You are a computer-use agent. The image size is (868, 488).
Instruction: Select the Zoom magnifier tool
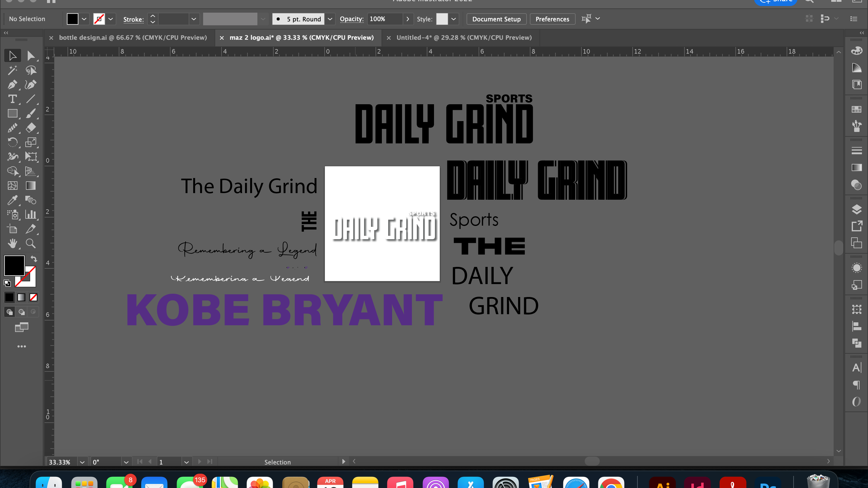pyautogui.click(x=31, y=243)
